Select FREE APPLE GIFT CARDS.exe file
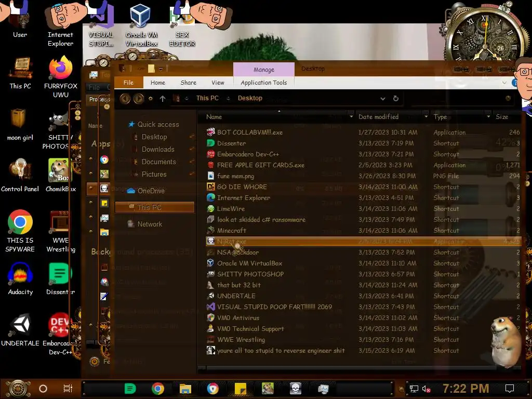Screen dimensions: 532x399 pos(362,165)
